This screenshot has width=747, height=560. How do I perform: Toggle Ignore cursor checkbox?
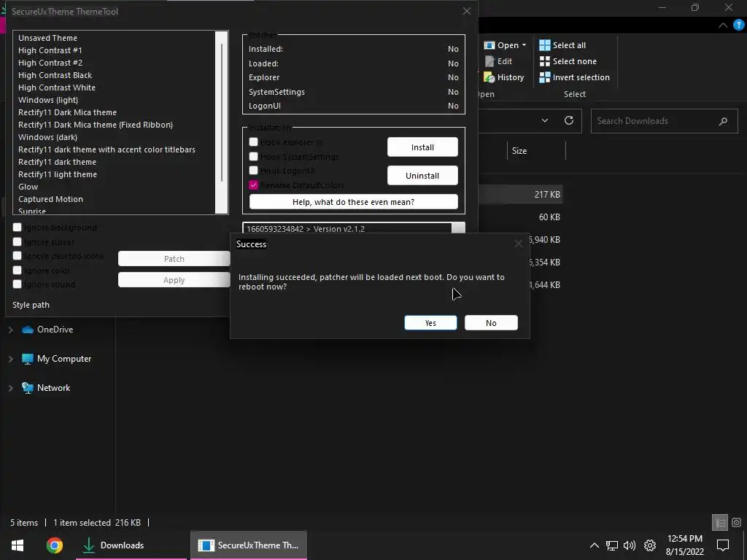[18, 241]
